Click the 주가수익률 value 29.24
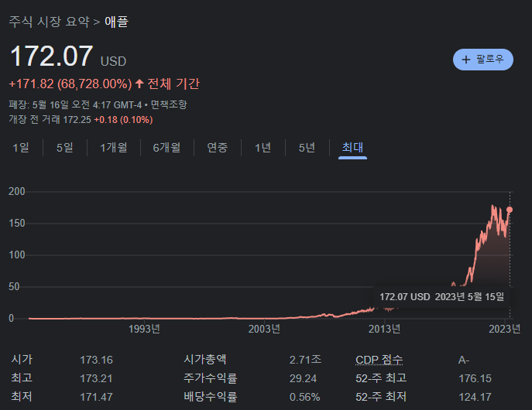532x410 pixels. click(303, 378)
